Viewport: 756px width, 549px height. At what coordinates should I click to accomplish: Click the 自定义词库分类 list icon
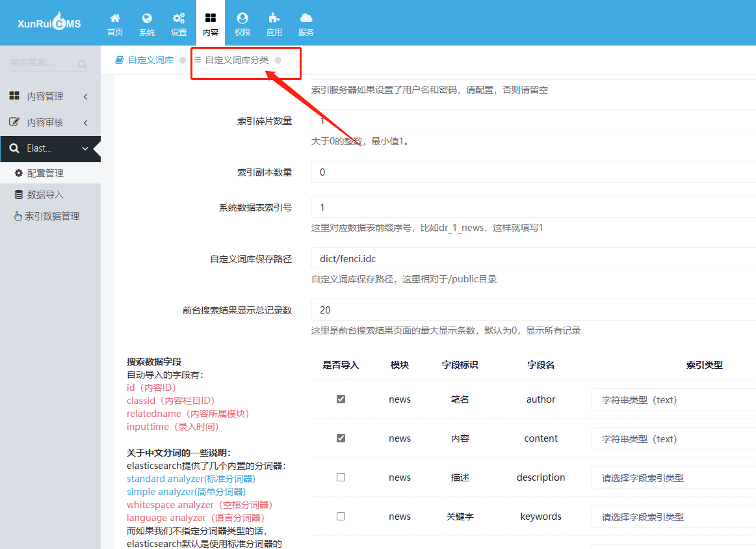click(198, 60)
